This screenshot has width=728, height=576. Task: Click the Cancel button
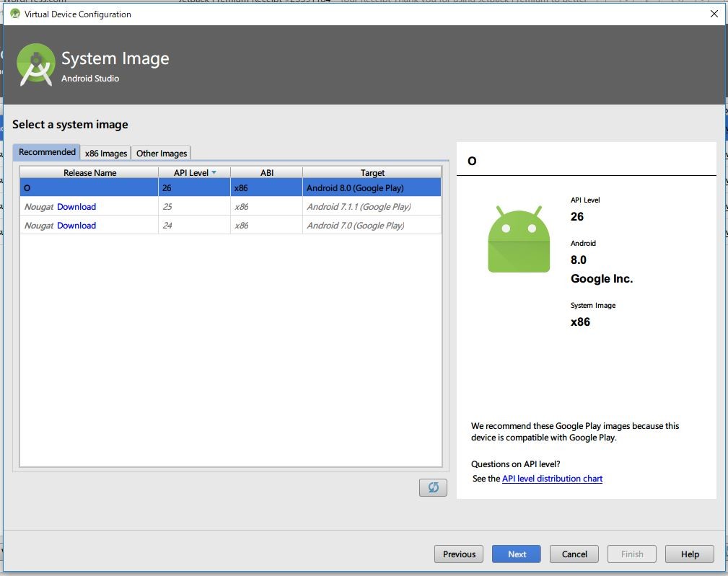point(574,554)
